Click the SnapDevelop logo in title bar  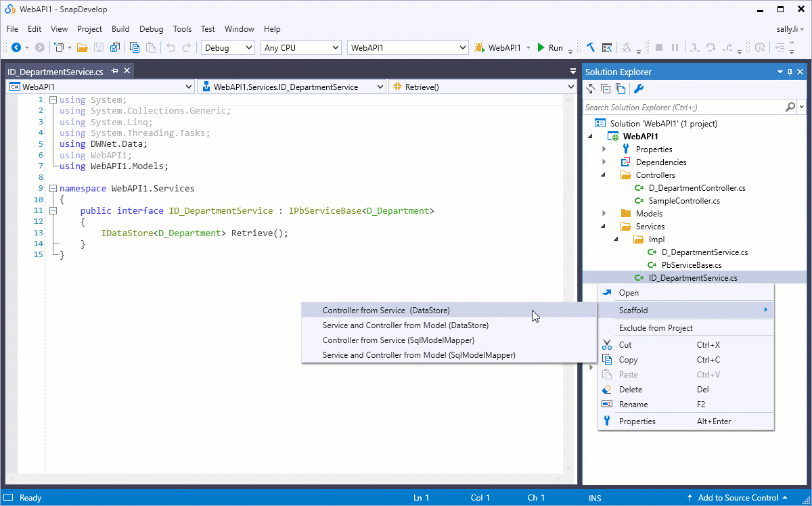(11, 9)
